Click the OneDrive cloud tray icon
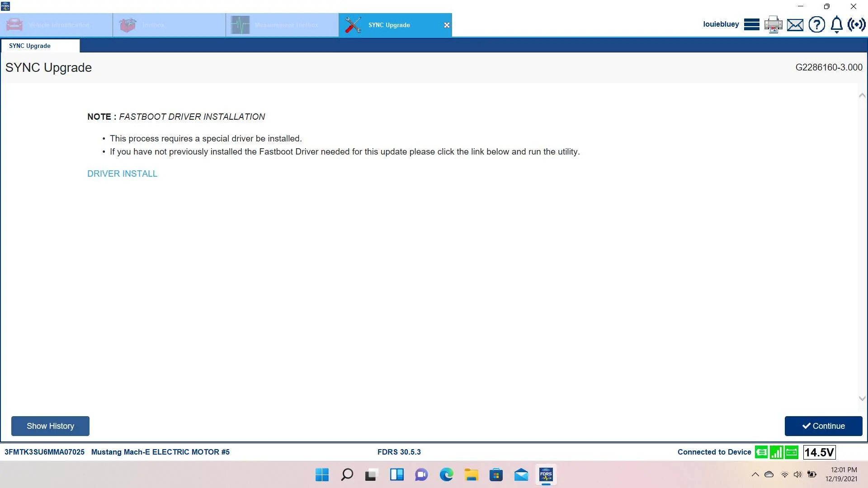Viewport: 868px width, 488px height. [x=769, y=474]
